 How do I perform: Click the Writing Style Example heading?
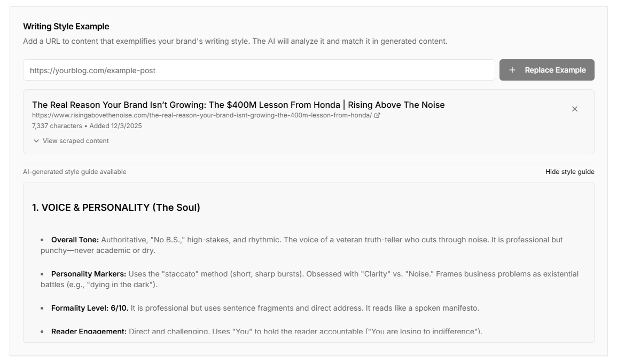(66, 27)
